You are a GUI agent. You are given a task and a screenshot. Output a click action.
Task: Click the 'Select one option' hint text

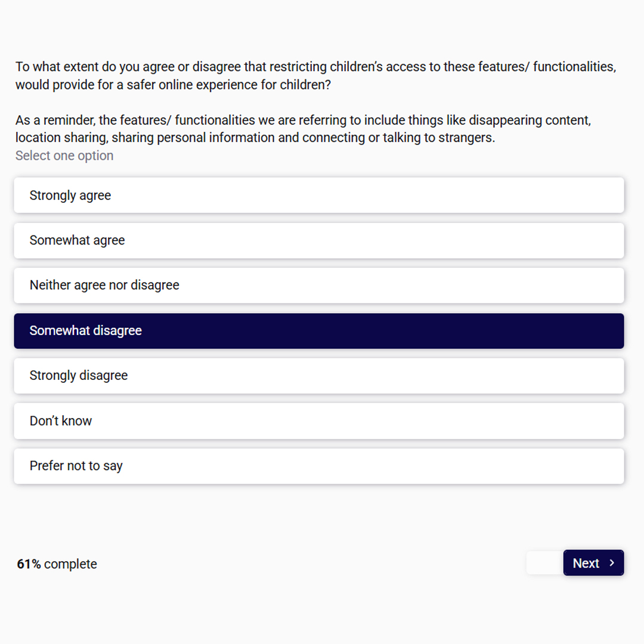64,156
